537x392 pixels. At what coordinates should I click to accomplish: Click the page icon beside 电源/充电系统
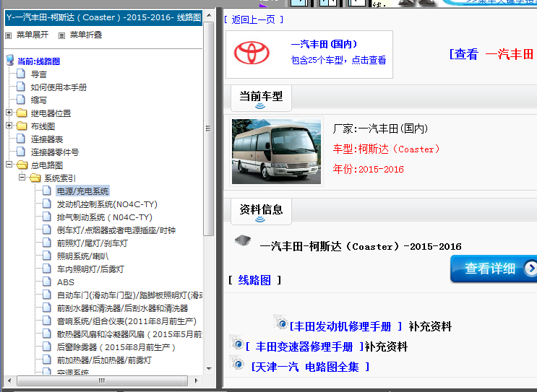[x=47, y=191]
